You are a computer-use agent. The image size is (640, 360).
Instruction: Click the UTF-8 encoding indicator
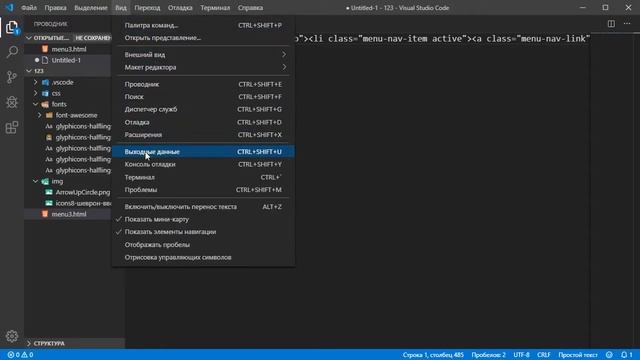pyautogui.click(x=521, y=355)
